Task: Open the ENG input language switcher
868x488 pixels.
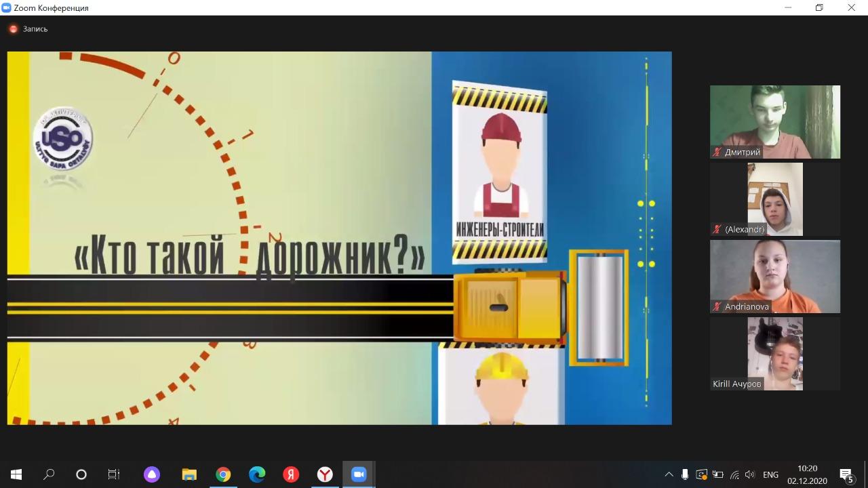Action: coord(770,474)
